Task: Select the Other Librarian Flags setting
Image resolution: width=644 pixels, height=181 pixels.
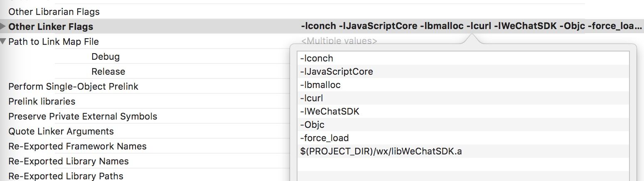Action: tap(54, 12)
